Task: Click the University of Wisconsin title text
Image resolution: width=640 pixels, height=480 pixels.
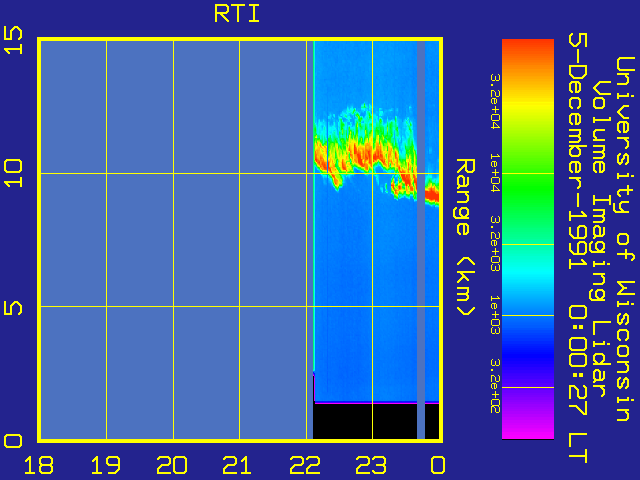Action: [625, 239]
